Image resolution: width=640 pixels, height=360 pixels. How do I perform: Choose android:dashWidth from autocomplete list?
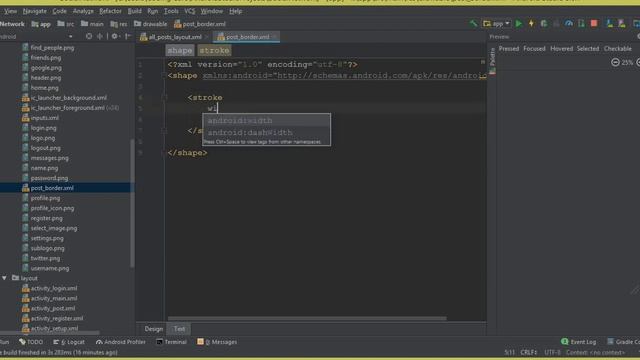(267, 132)
